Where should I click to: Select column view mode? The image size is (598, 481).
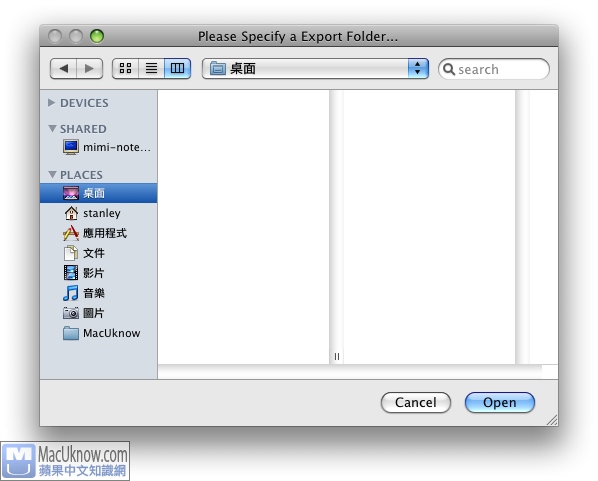tap(177, 69)
